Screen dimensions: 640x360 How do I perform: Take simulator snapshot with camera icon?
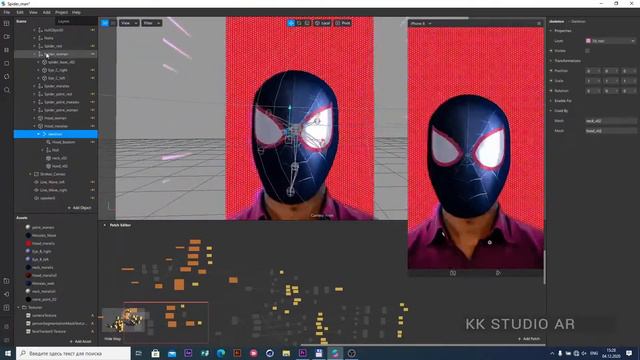(x=453, y=273)
